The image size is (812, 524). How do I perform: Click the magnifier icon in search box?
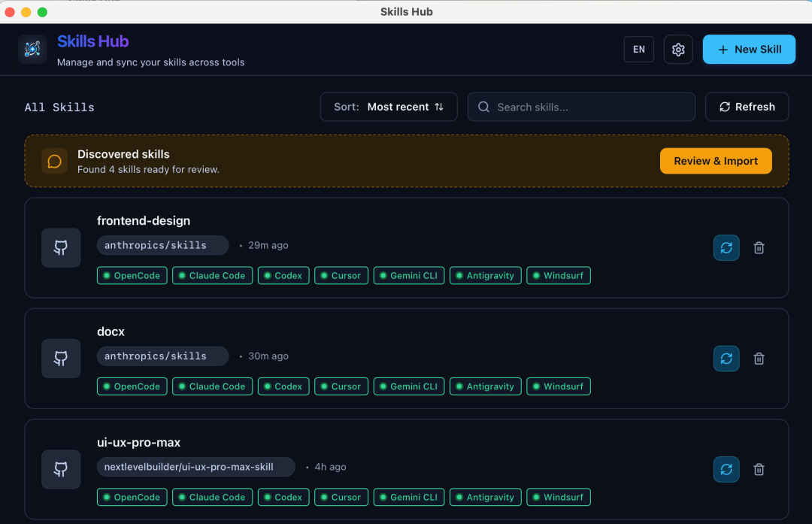(x=483, y=107)
